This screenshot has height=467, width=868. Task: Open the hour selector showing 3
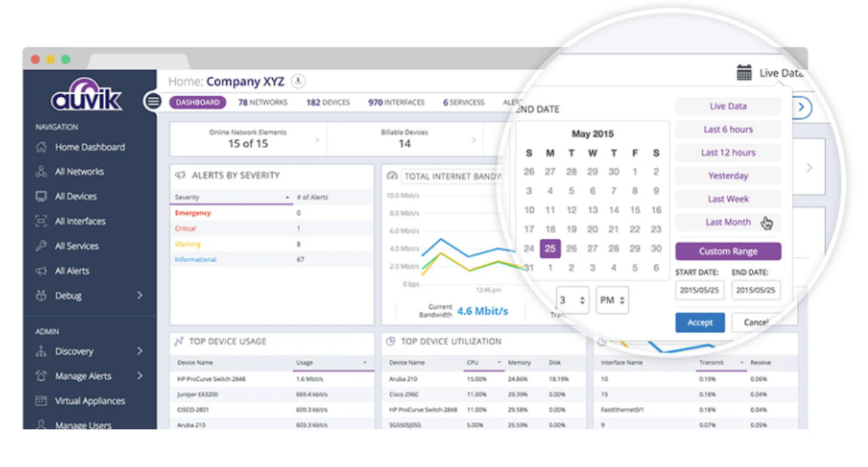pos(572,300)
